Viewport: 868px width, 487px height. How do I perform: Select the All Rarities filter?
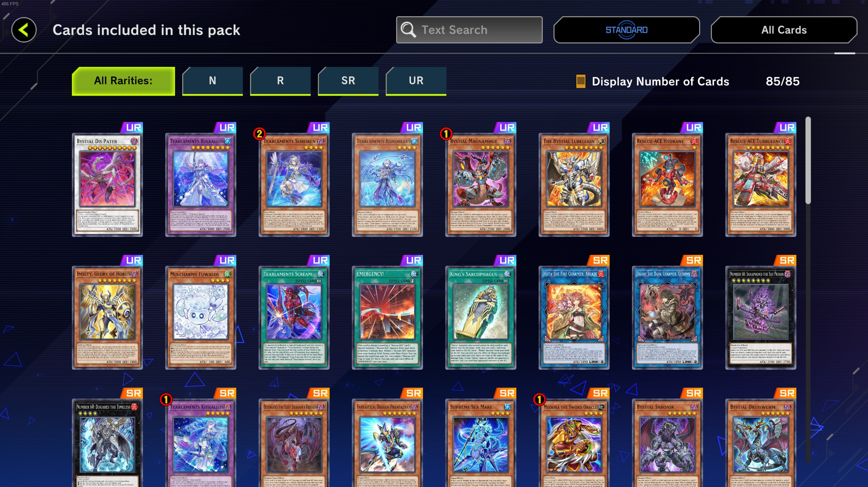click(x=123, y=81)
